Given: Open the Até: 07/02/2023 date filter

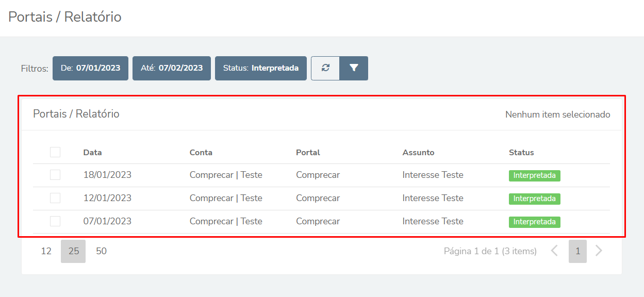Looking at the screenshot, I should point(172,68).
